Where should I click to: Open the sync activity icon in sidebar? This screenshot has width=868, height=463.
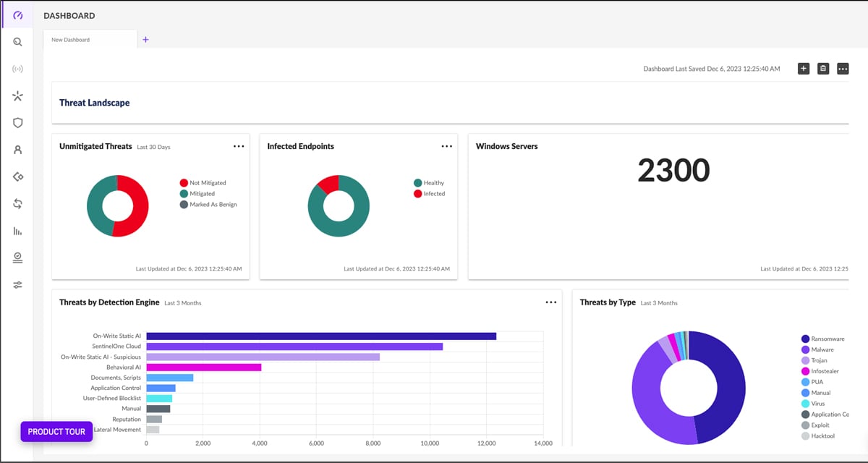[17, 203]
